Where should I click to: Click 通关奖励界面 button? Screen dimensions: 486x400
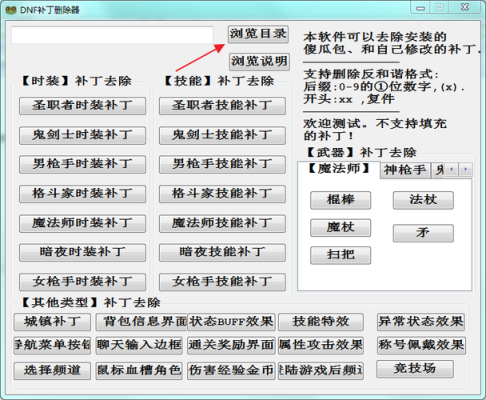pos(231,345)
